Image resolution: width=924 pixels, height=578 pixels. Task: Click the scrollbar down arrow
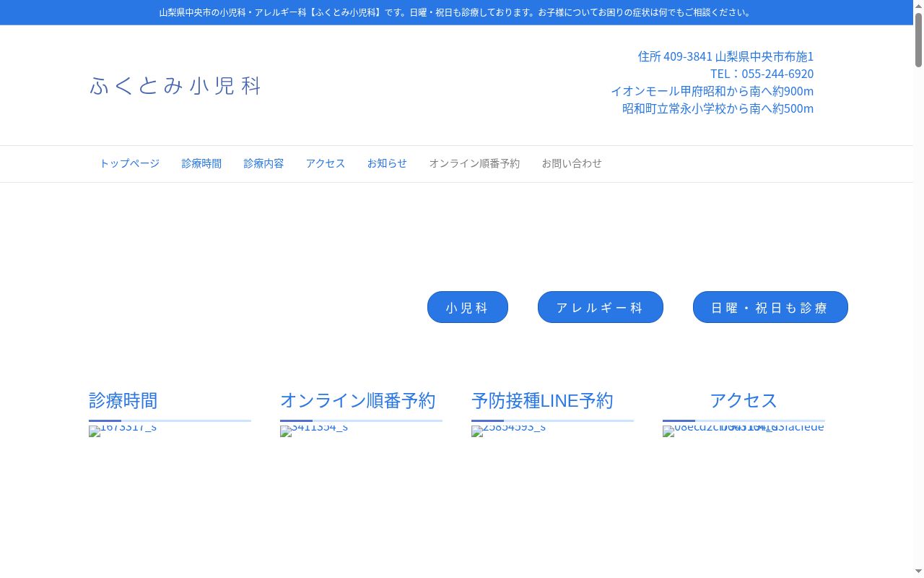(918, 572)
